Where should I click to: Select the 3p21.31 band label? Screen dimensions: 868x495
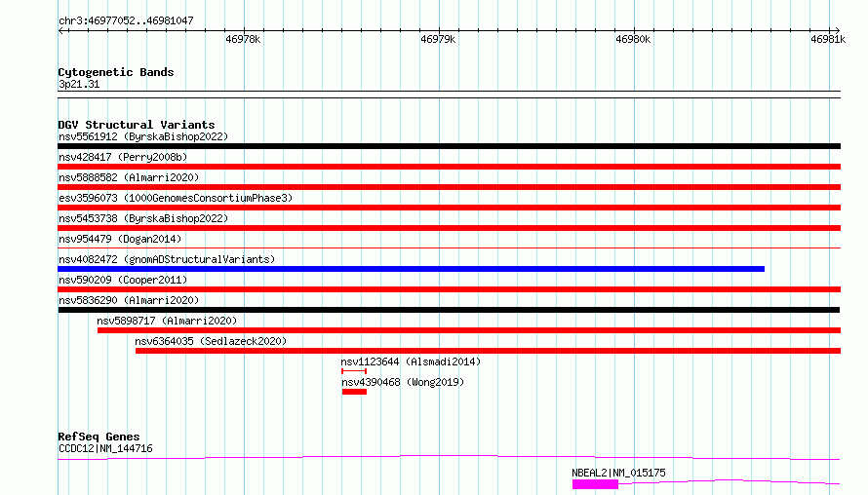coord(79,84)
